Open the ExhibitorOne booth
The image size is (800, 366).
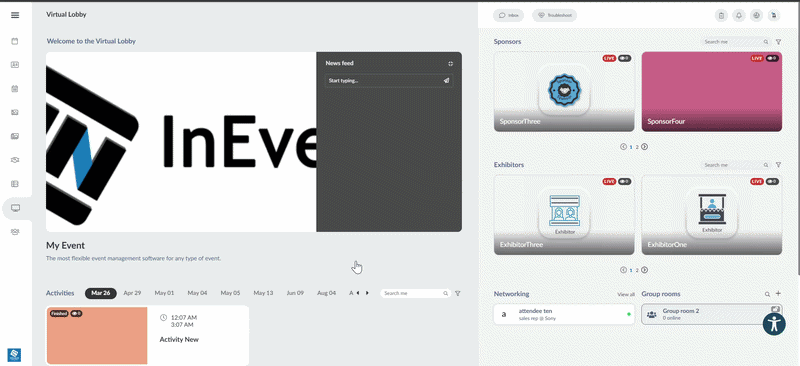tap(712, 215)
